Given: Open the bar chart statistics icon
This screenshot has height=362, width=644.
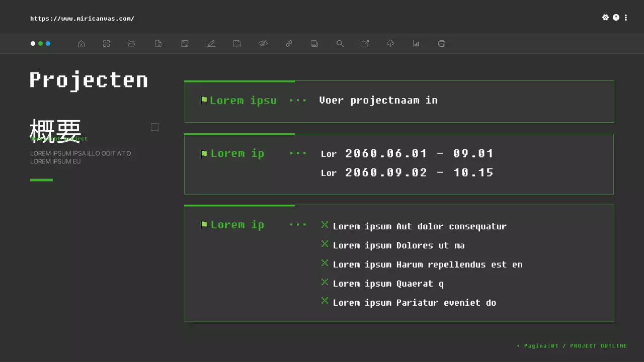Looking at the screenshot, I should [x=416, y=44].
